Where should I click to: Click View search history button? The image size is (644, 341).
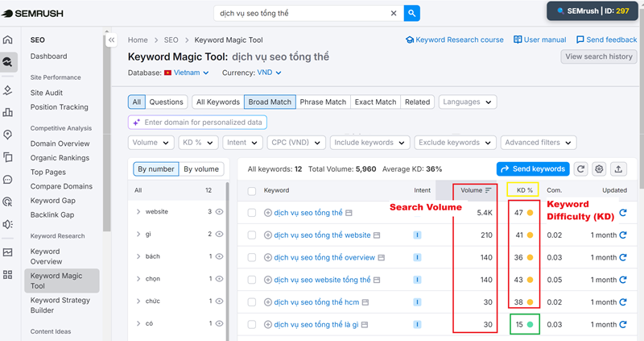(599, 56)
